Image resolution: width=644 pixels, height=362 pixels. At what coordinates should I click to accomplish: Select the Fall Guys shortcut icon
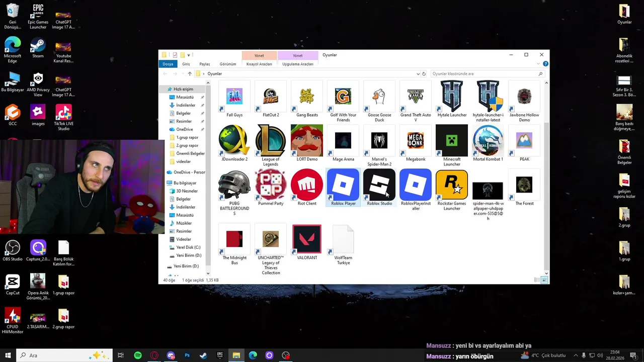234,97
